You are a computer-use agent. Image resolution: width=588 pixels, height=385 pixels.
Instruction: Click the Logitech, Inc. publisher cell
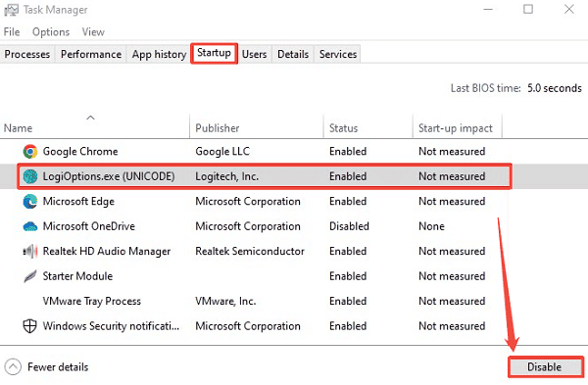tap(227, 176)
